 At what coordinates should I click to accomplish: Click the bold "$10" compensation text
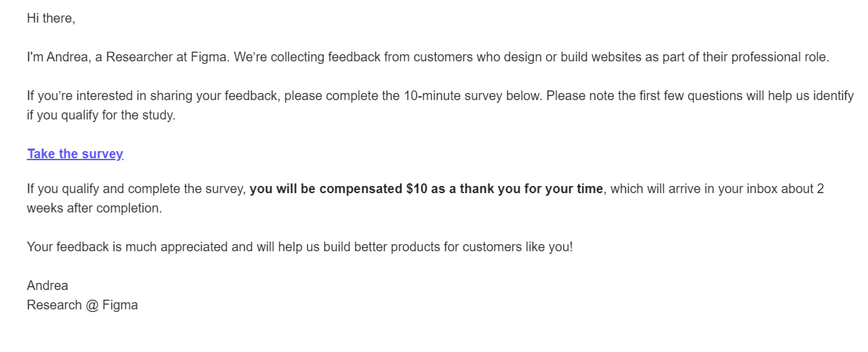[417, 189]
